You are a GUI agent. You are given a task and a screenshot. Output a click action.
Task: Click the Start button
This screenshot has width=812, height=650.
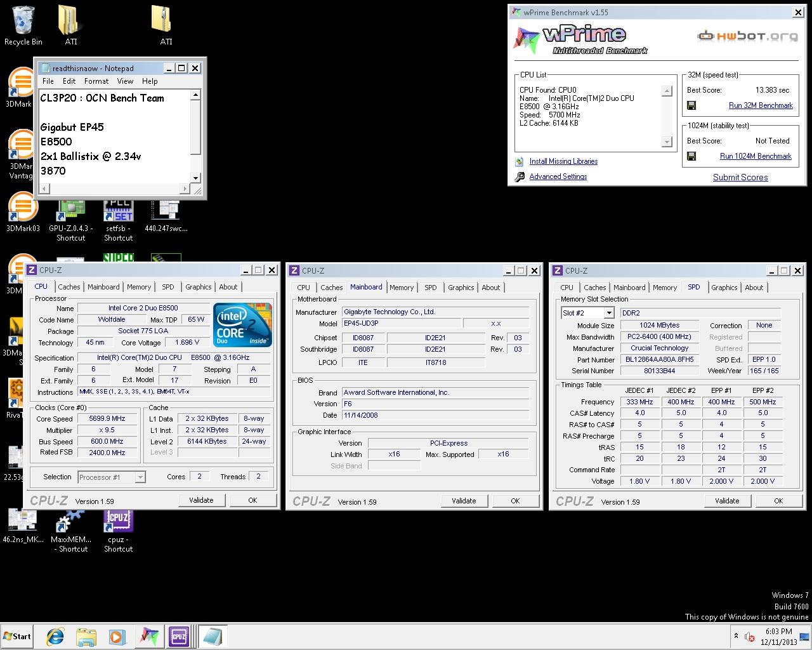point(18,637)
